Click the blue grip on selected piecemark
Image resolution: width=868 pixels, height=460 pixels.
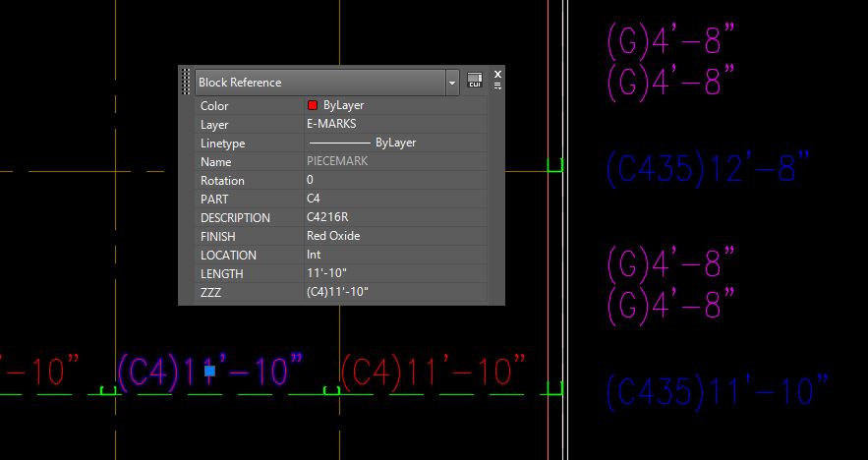click(x=209, y=371)
